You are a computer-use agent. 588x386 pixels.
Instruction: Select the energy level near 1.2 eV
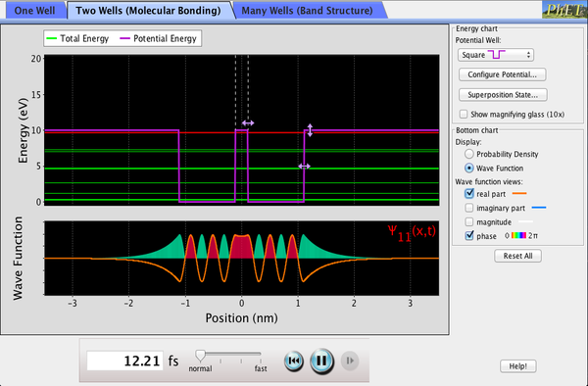point(241,193)
